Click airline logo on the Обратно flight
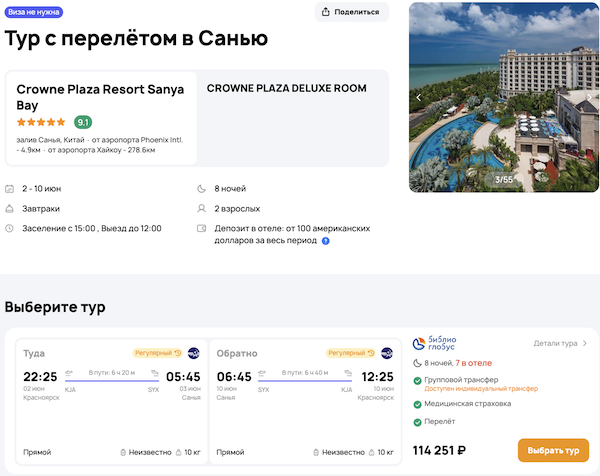The width and height of the screenshot is (600, 476). [x=386, y=353]
